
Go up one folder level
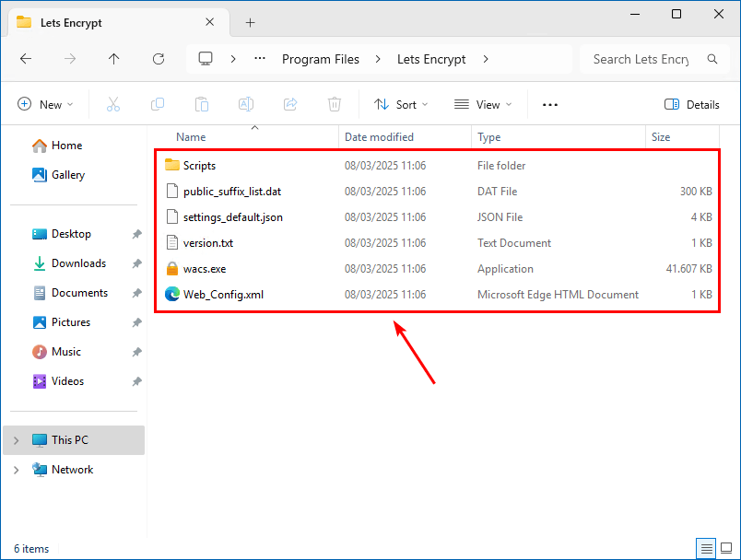114,59
